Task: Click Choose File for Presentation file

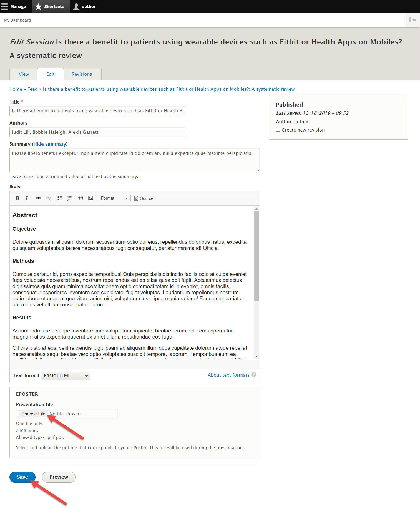Action: 33,414
